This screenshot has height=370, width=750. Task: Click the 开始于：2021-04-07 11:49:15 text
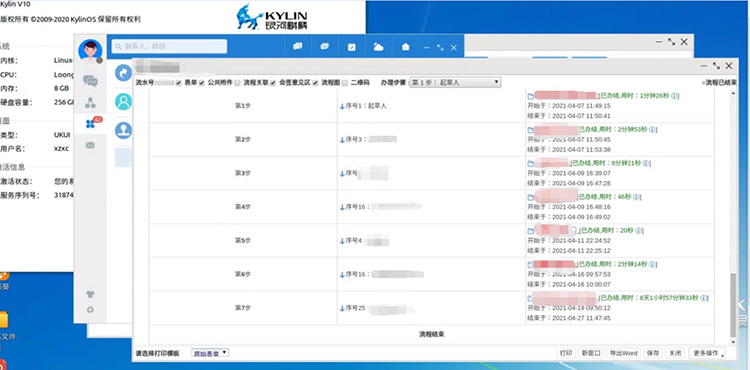(569, 106)
